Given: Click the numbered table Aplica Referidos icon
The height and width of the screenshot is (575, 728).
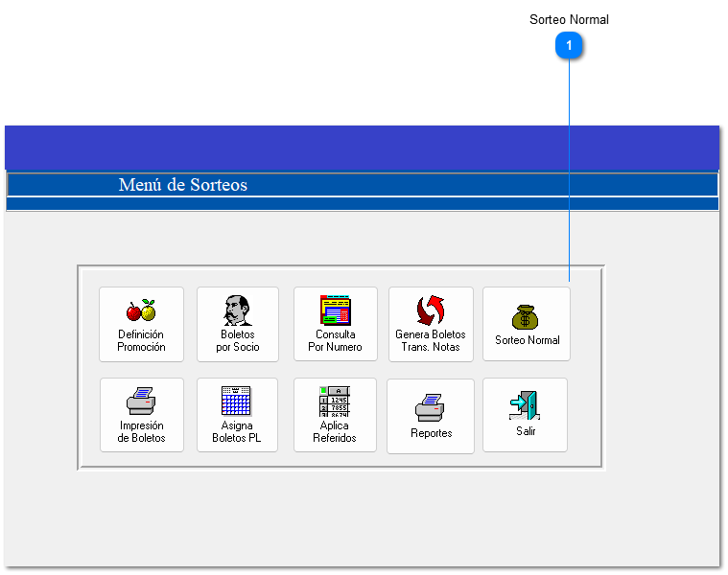Looking at the screenshot, I should coord(334,401).
